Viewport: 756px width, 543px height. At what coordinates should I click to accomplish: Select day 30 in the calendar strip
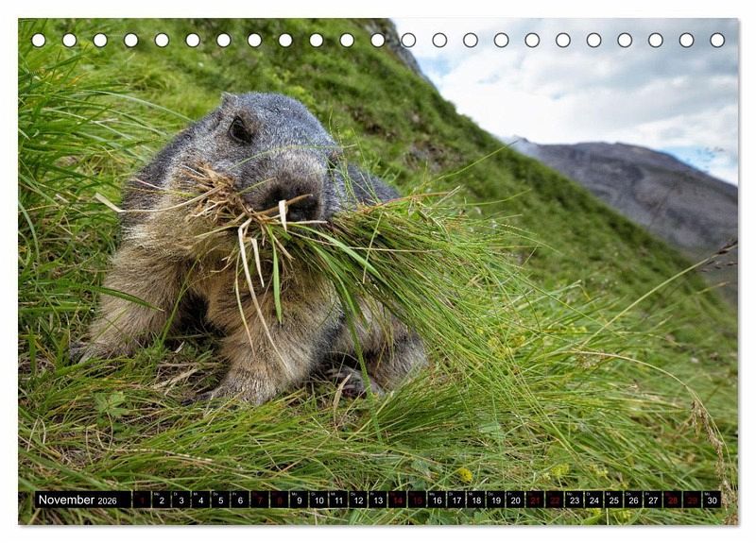(713, 501)
